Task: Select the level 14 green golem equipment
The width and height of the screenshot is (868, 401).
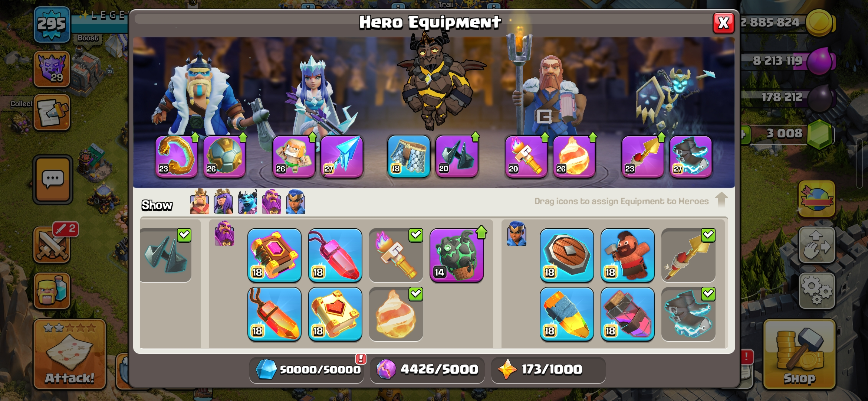Action: pyautogui.click(x=457, y=255)
